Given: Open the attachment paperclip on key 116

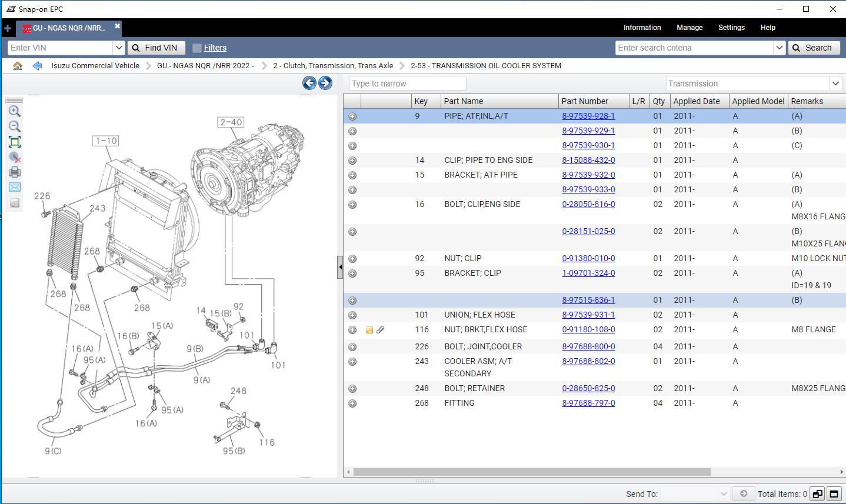Looking at the screenshot, I should click(381, 330).
